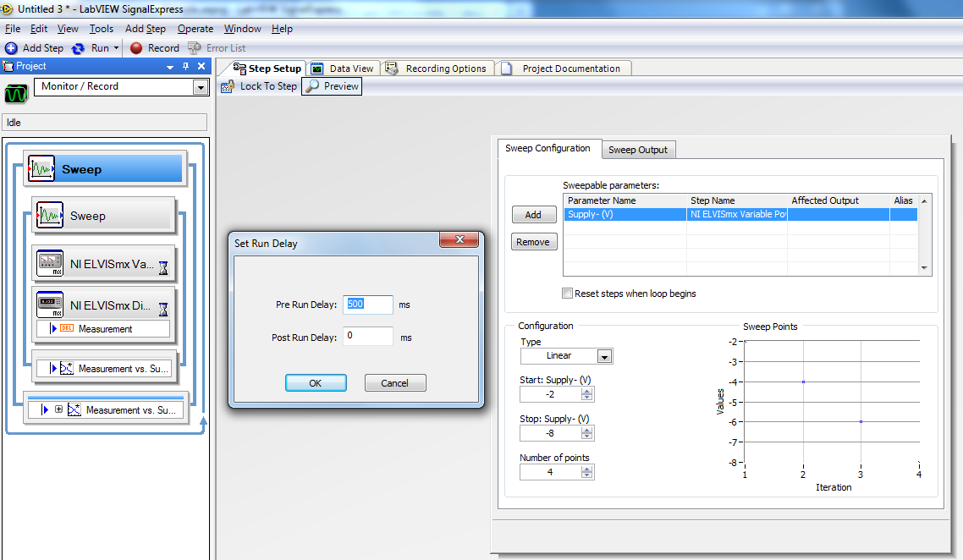The image size is (963, 560).
Task: Click the Pre Run Delay input field
Action: 368,305
